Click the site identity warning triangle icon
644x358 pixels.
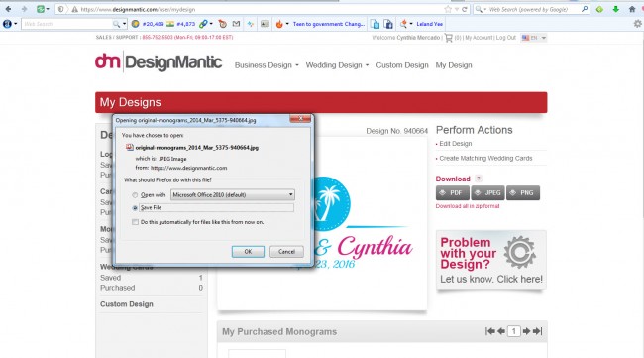coord(74,9)
